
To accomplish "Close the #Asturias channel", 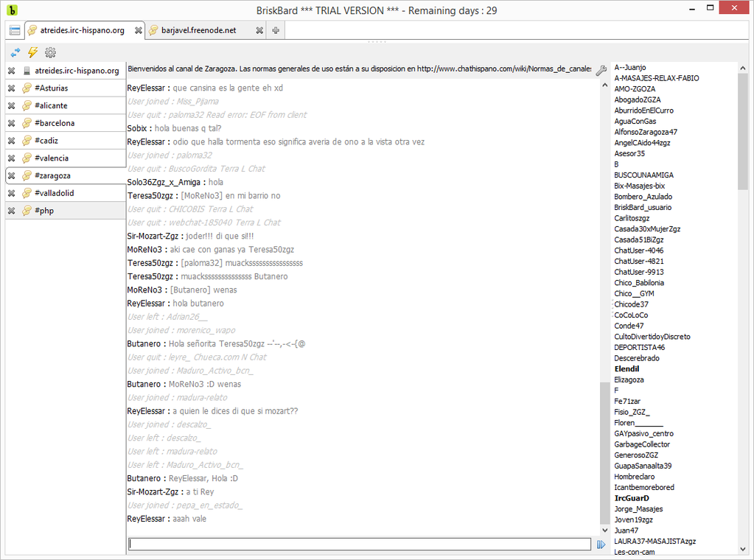I will [12, 88].
